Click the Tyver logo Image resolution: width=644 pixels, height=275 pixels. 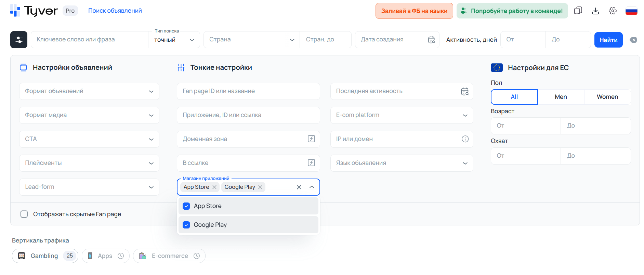click(34, 11)
